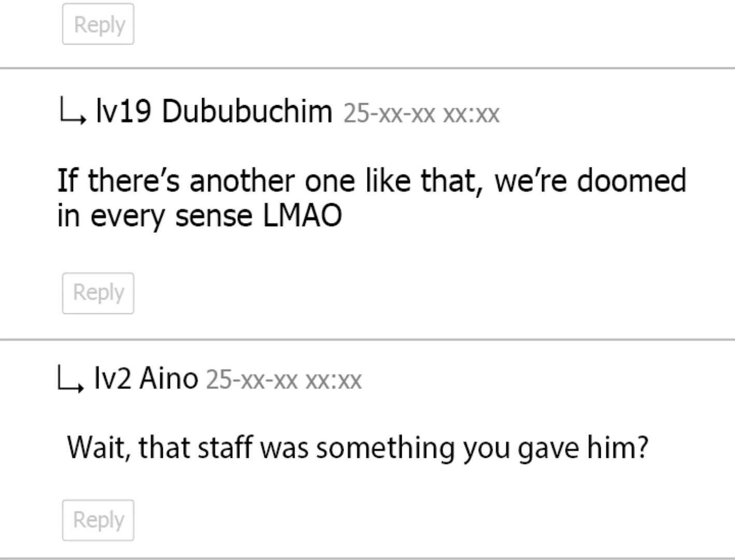Open the Dububuchim username profile
The width and height of the screenshot is (735, 560).
pos(247,111)
